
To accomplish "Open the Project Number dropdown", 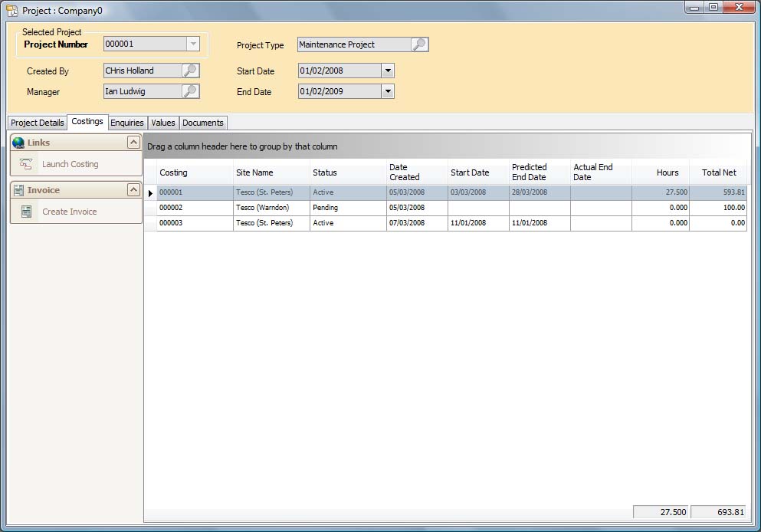I will pyautogui.click(x=193, y=44).
